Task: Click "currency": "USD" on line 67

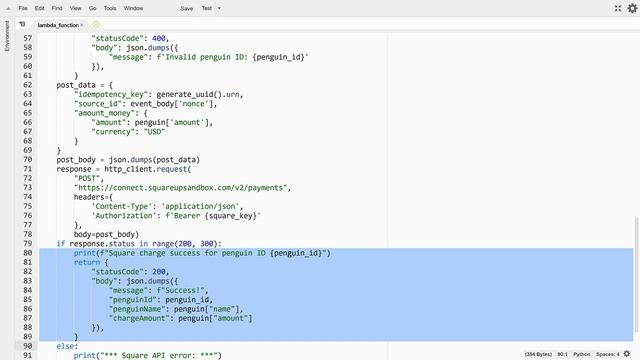Action: tap(128, 132)
